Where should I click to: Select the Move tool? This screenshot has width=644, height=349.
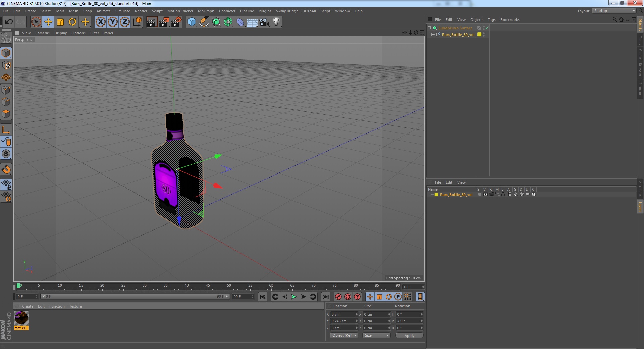coord(48,22)
